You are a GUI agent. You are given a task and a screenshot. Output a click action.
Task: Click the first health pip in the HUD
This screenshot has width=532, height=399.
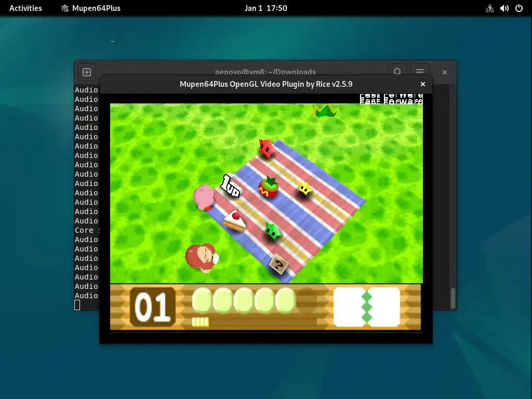pos(202,300)
